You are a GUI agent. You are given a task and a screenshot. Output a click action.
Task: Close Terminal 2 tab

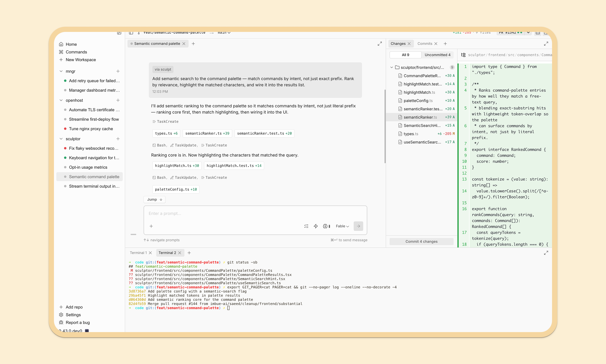click(x=180, y=253)
